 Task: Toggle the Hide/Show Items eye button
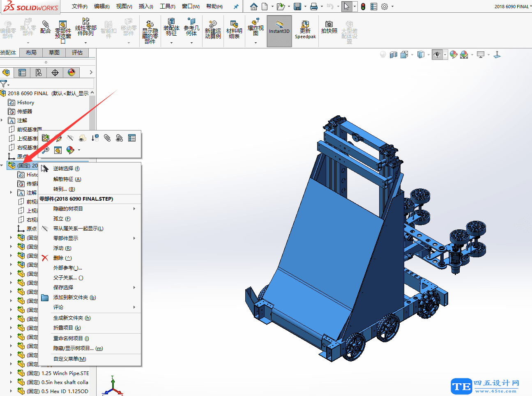(437, 55)
